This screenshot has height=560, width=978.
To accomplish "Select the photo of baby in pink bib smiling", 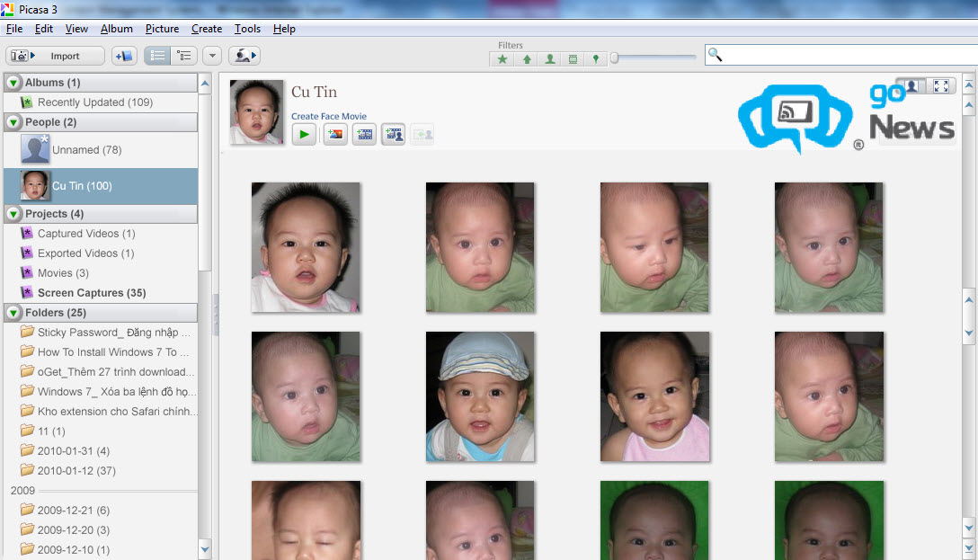I will [x=655, y=396].
